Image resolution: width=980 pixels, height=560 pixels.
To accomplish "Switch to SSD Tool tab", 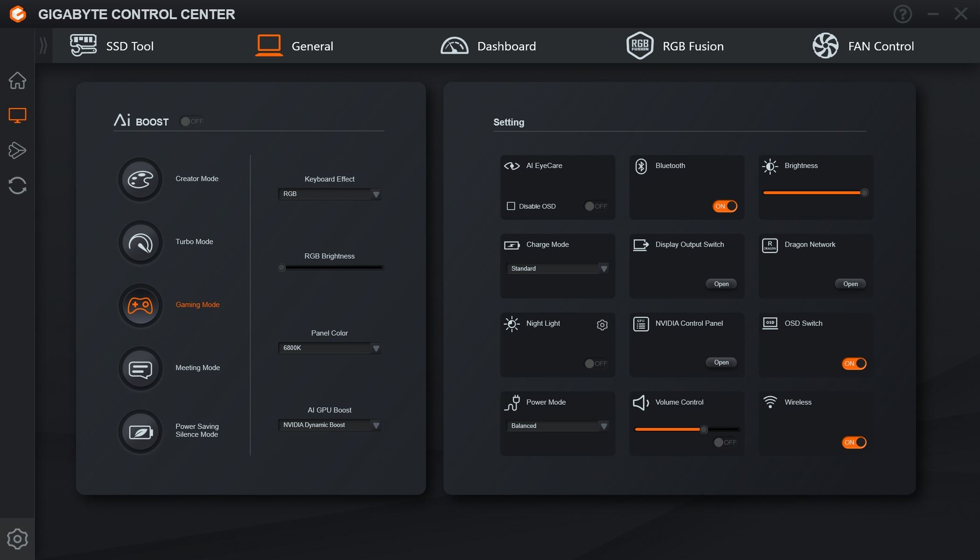I will coord(112,46).
